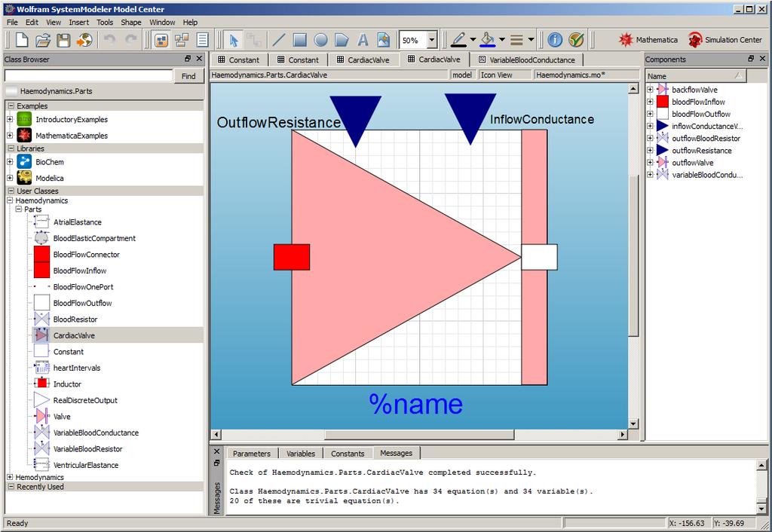Click the Class Browser search field

point(88,76)
